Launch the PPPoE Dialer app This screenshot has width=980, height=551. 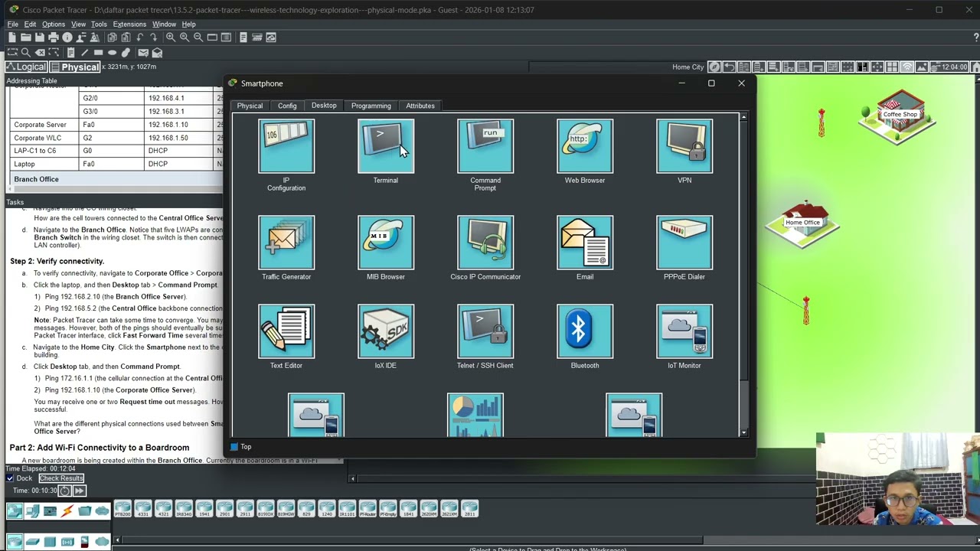point(684,243)
